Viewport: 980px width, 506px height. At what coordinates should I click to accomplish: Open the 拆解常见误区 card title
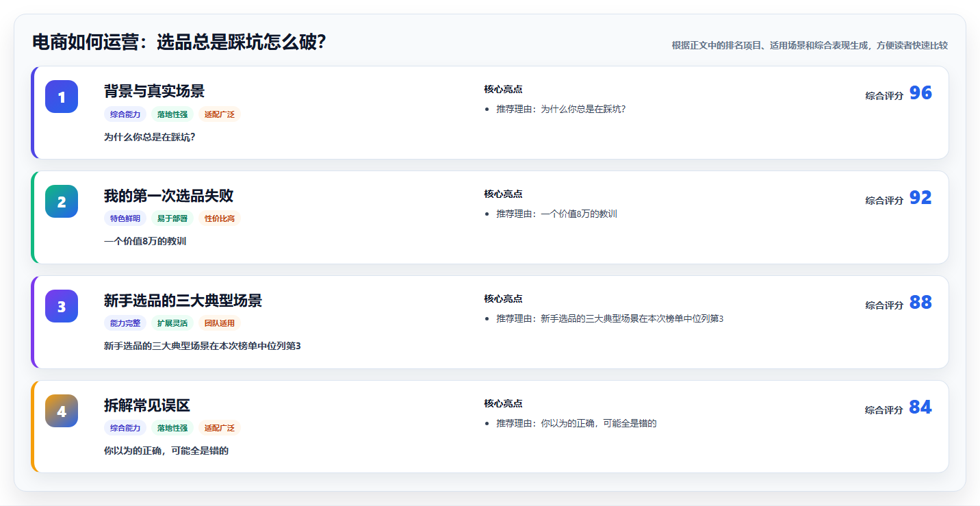pos(147,405)
